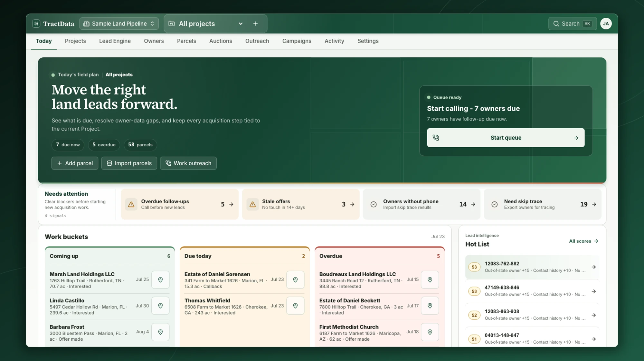Go to the Auctions tab
This screenshot has width=644, height=361.
point(221,41)
